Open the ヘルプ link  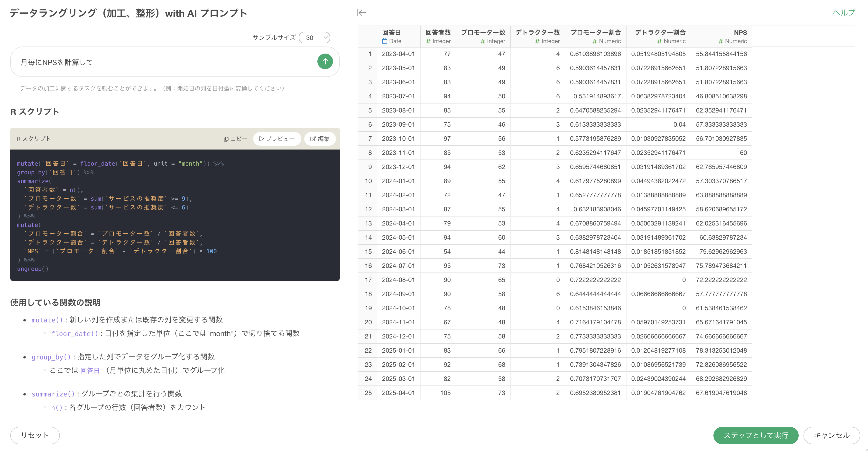click(x=843, y=13)
